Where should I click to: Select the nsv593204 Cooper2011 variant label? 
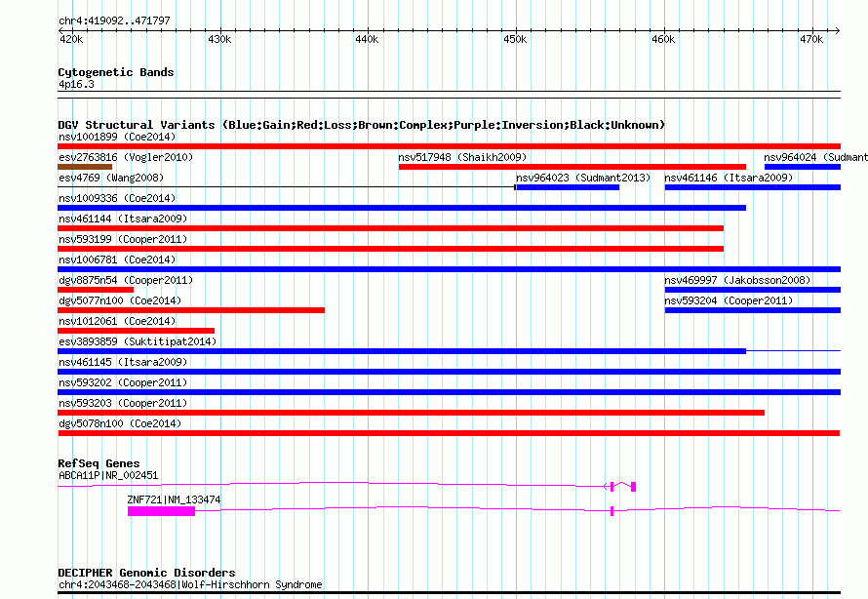pos(729,300)
